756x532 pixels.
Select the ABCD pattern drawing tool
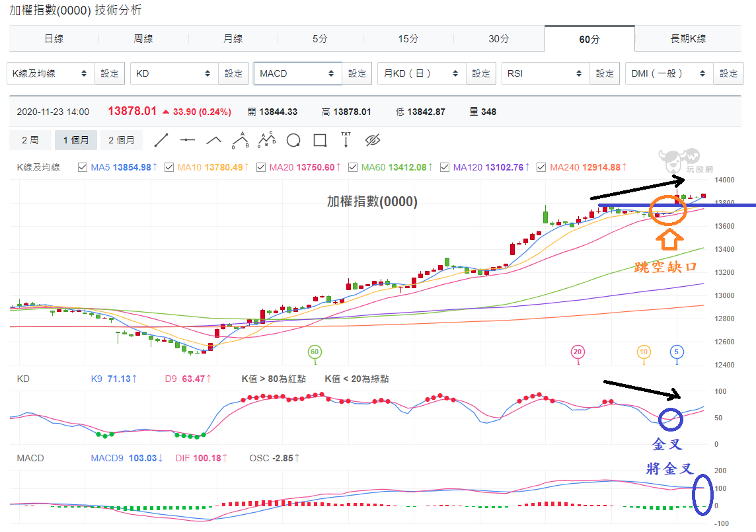coord(266,140)
